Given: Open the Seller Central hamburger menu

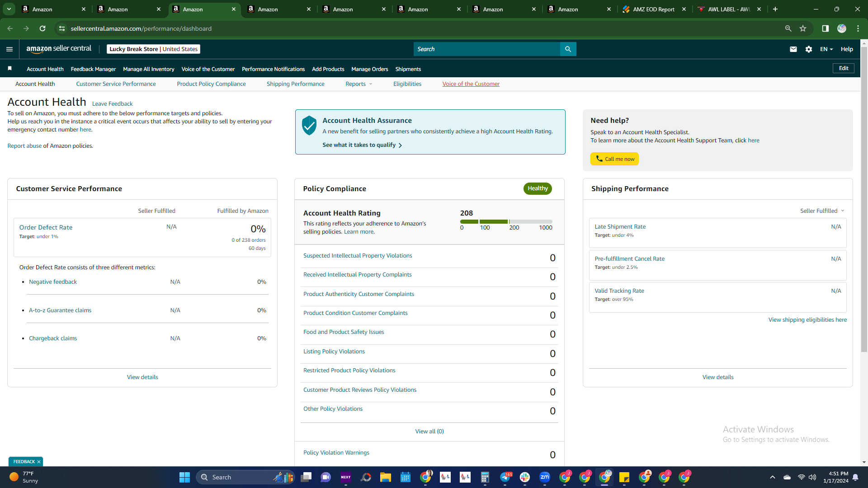Looking at the screenshot, I should coord(9,49).
